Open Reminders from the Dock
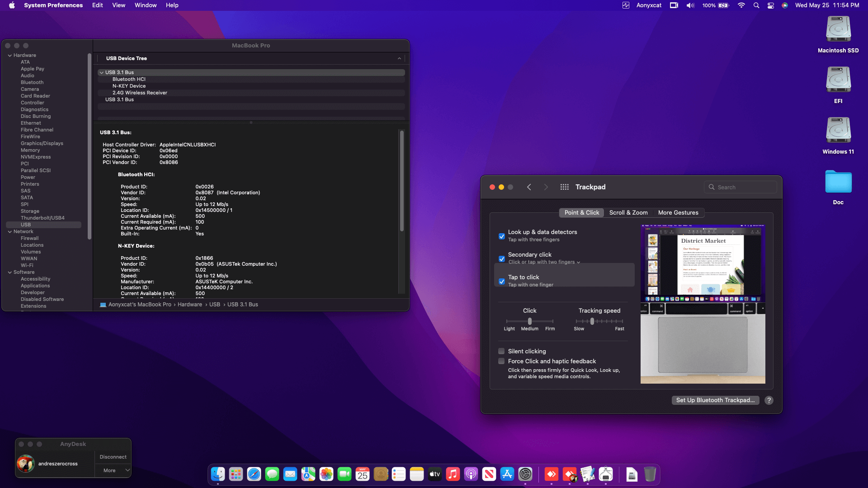 (x=399, y=474)
